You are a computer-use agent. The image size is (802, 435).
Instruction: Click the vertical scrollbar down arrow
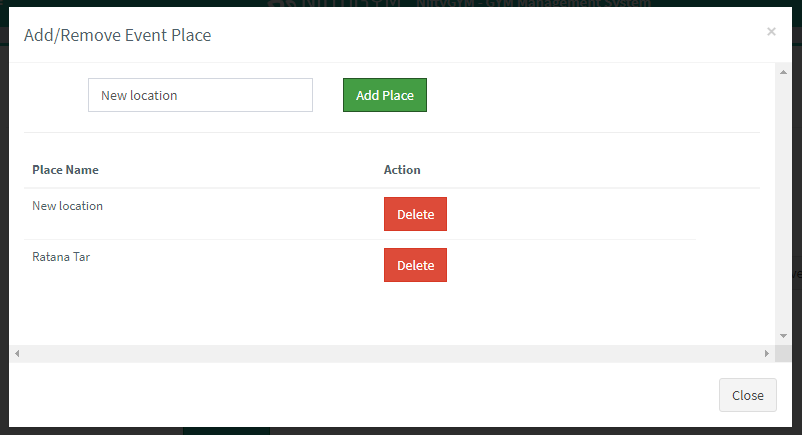point(784,337)
